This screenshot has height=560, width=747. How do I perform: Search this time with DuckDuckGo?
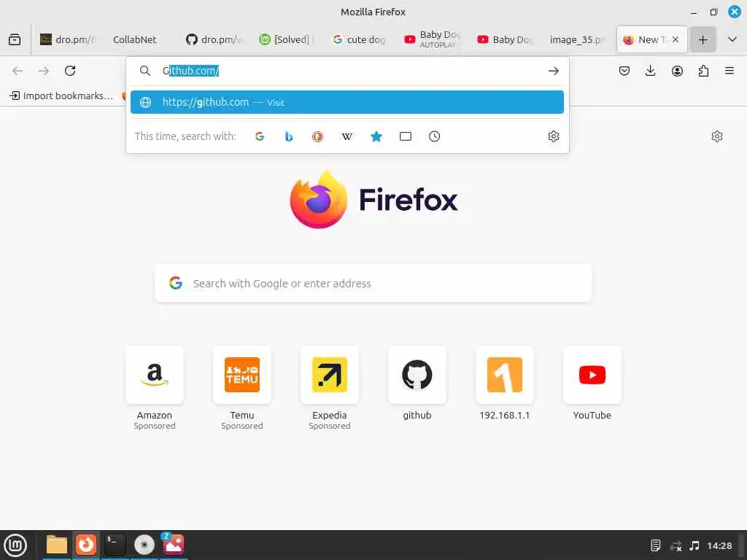tap(318, 136)
